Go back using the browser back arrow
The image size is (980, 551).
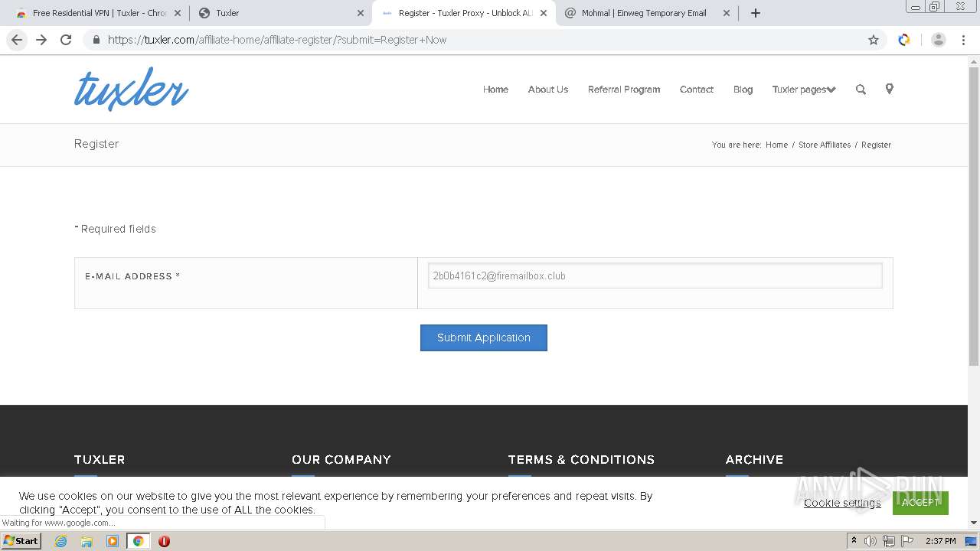pos(17,40)
